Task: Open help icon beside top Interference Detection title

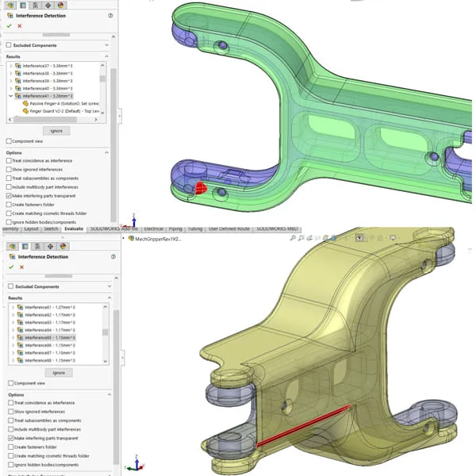Action: pos(109,15)
